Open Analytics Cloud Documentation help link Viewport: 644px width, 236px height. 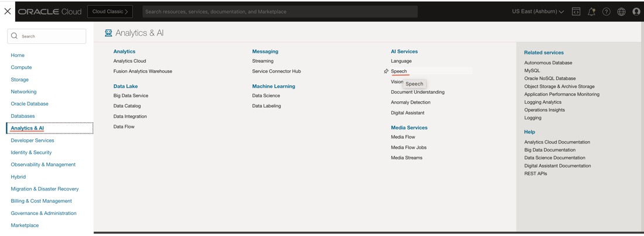[x=557, y=142]
